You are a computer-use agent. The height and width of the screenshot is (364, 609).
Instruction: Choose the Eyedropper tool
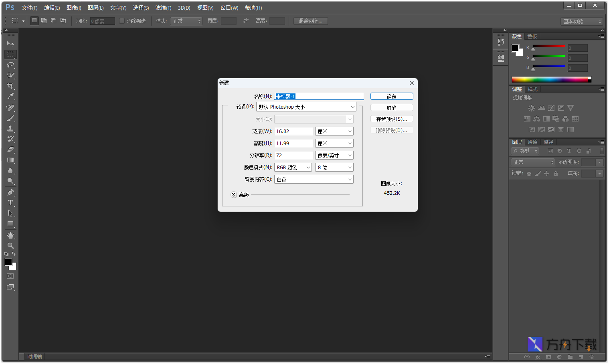point(10,97)
